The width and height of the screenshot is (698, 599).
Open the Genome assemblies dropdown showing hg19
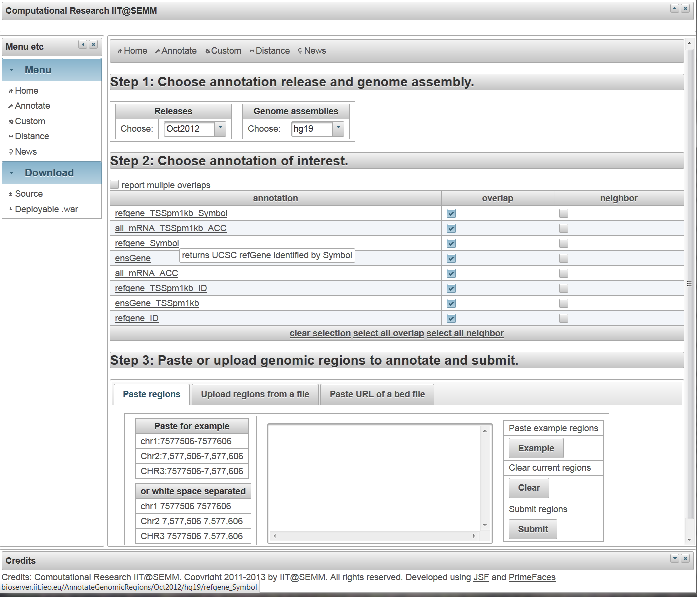(338, 129)
